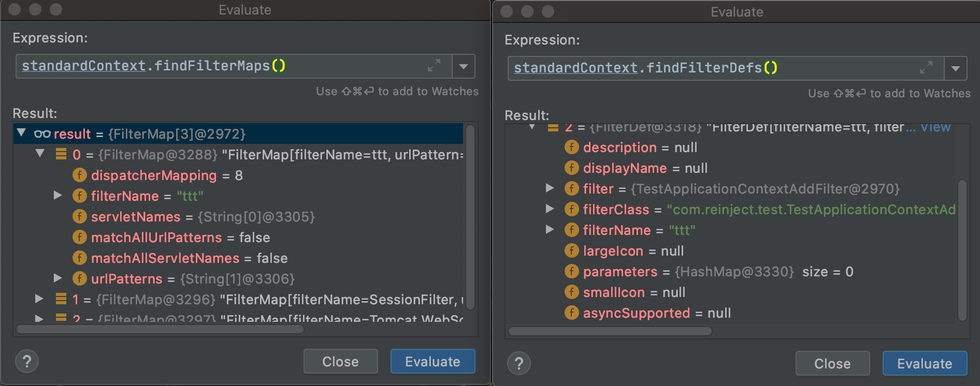Click the View link on FilterDef row
The width and height of the screenshot is (980, 386).
click(x=935, y=128)
